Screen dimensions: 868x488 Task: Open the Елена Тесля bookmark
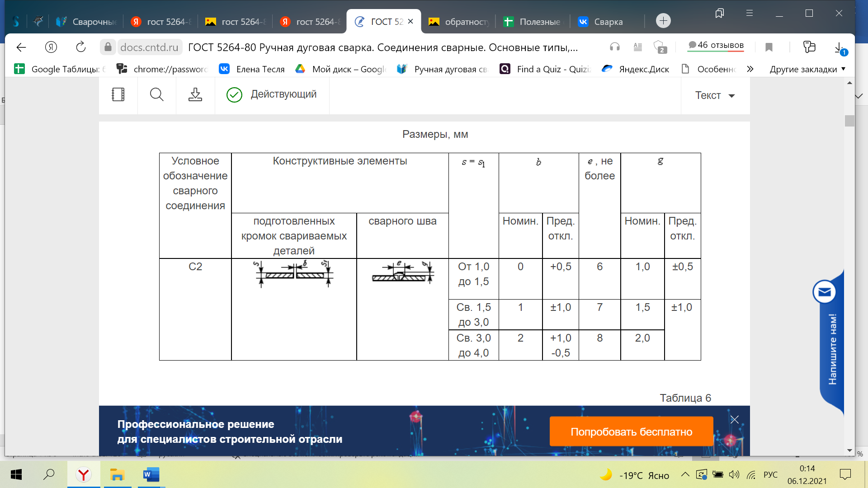(252, 69)
